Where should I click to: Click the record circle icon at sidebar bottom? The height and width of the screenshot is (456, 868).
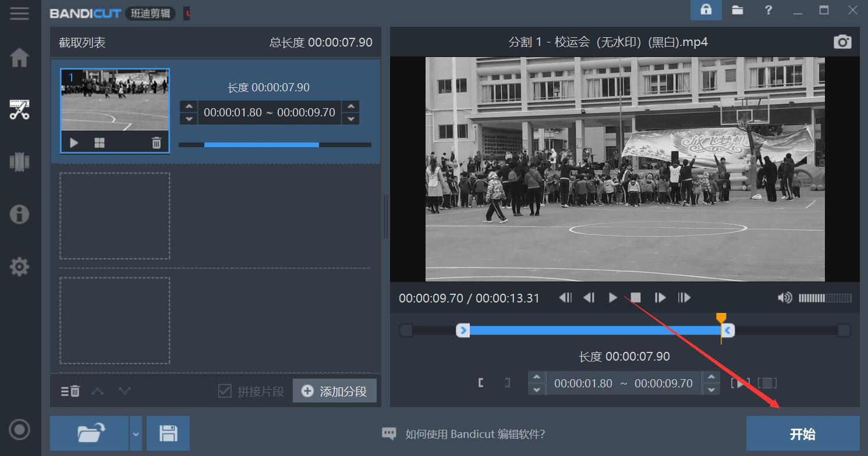point(19,430)
